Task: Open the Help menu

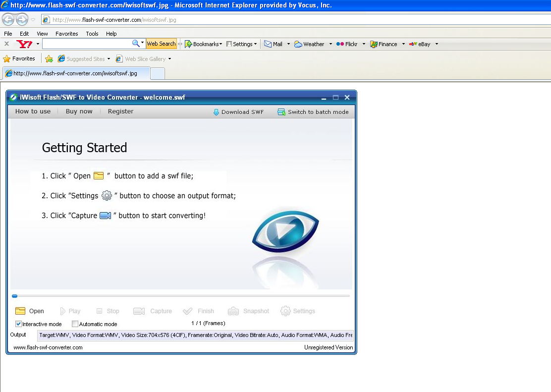Action: [111, 34]
